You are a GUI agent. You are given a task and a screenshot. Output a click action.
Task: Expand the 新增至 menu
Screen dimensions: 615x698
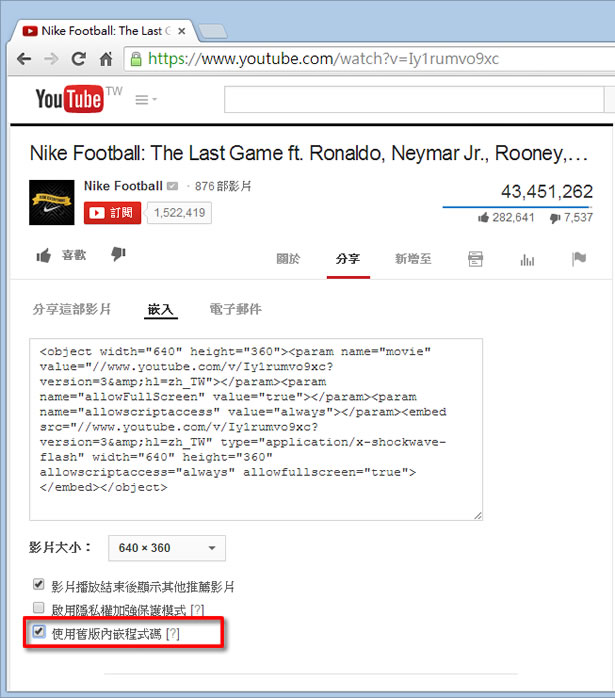pyautogui.click(x=413, y=259)
